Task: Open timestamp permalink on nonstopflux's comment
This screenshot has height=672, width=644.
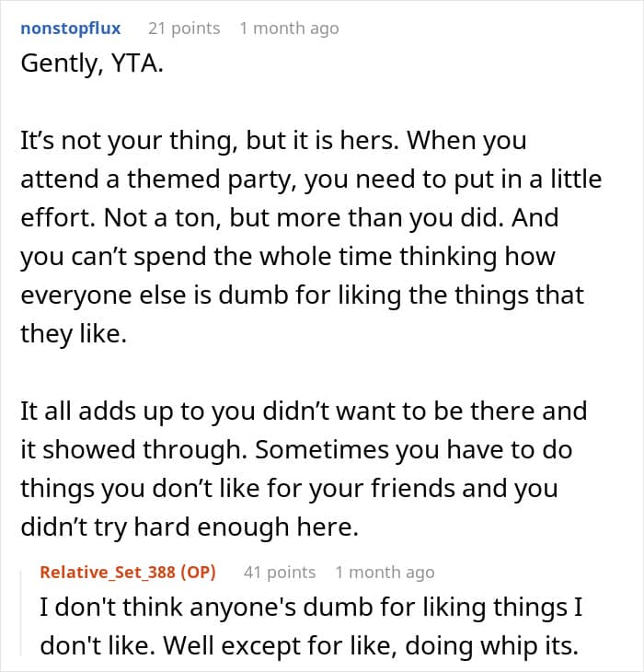Action: pyautogui.click(x=290, y=29)
